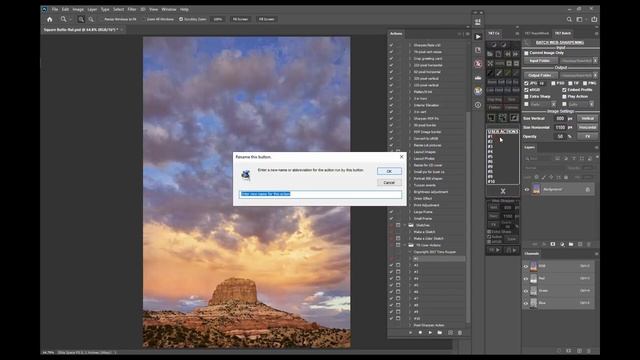Click the share image icon
This screenshot has height=360, width=640.
594,19
